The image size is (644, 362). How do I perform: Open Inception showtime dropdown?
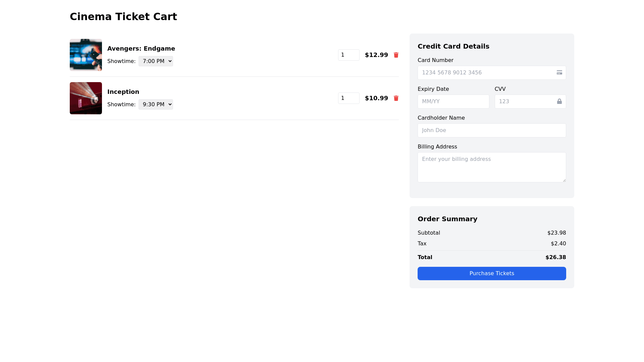[x=156, y=105]
